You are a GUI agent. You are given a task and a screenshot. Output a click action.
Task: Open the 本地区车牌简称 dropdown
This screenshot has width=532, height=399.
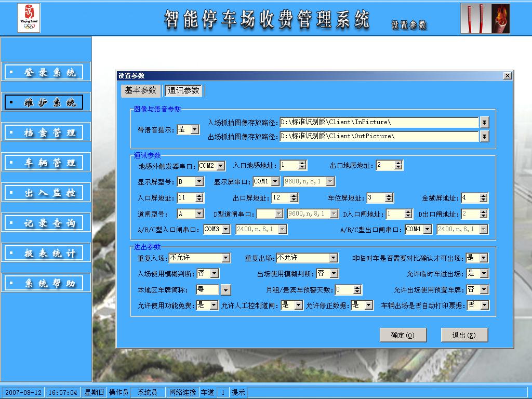click(x=225, y=289)
